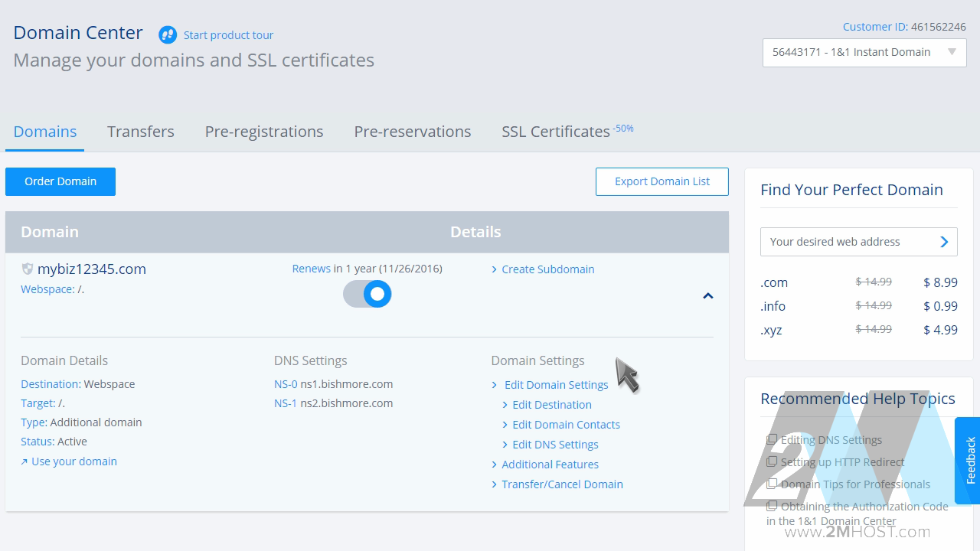
Task: Click the Target link in Domain Details
Action: 38,403
